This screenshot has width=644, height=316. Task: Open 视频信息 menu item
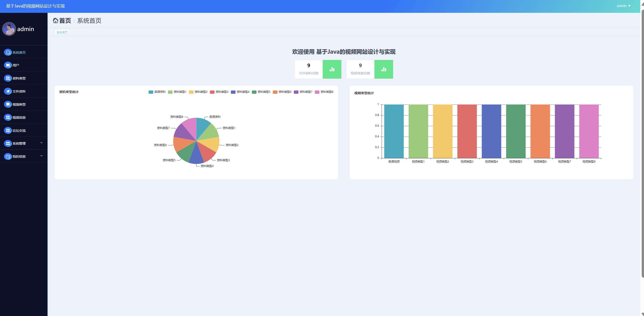pyautogui.click(x=19, y=117)
